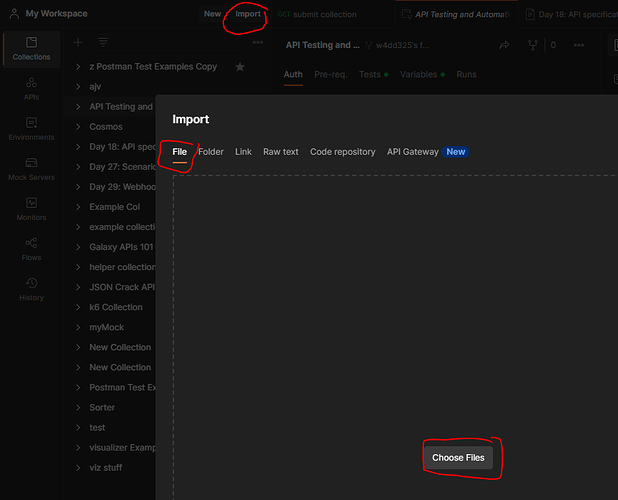Open the Collections sidebar panel
This screenshot has width=618, height=500.
click(x=31, y=49)
